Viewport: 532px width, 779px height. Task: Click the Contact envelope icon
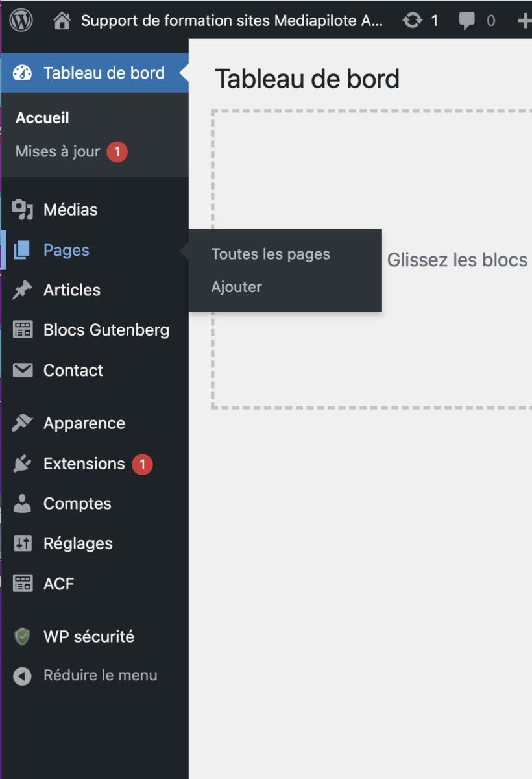(x=23, y=370)
